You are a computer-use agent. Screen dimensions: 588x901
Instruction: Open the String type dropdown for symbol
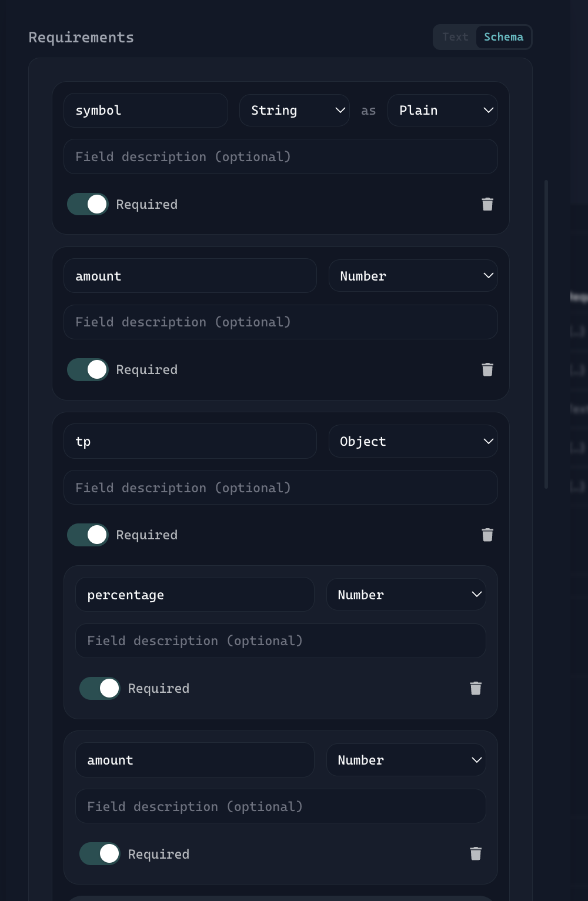294,111
